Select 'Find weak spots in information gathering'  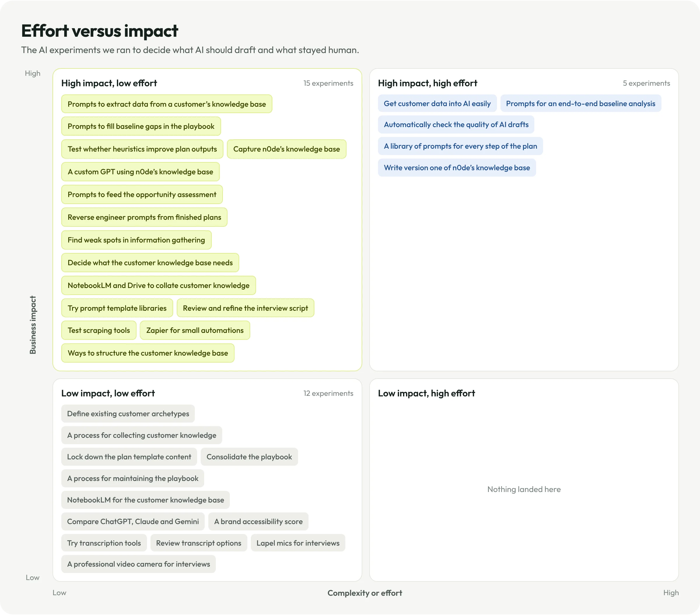pyautogui.click(x=136, y=240)
